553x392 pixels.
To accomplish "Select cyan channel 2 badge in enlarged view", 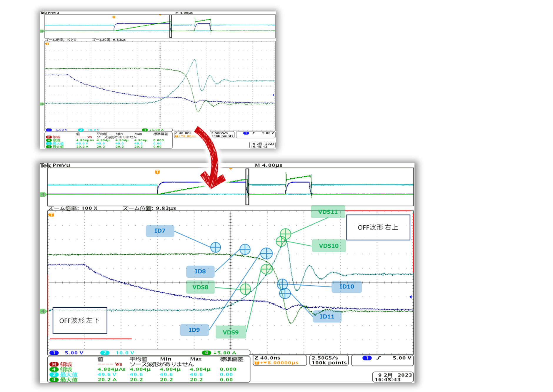I will pyautogui.click(x=105, y=353).
